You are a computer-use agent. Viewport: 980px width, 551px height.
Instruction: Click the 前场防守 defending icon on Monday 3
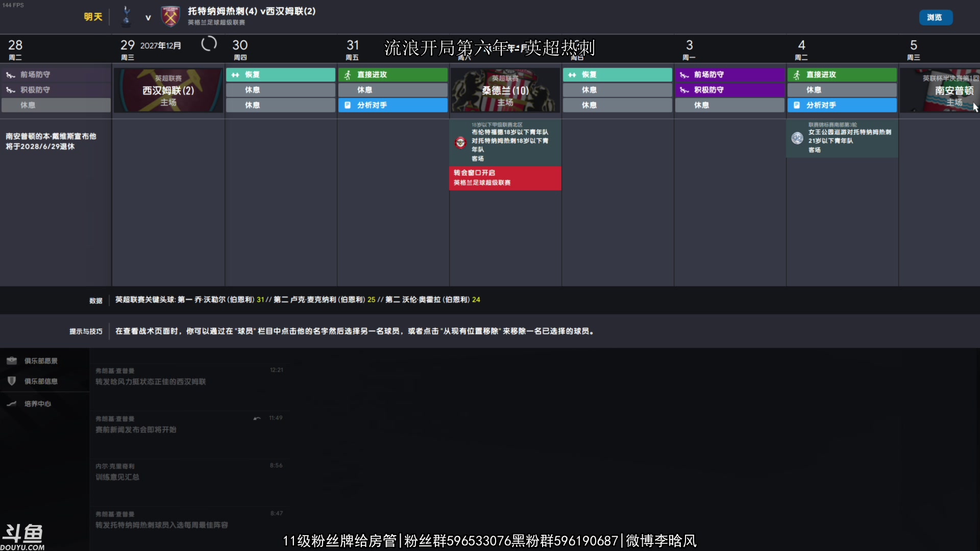coord(684,75)
